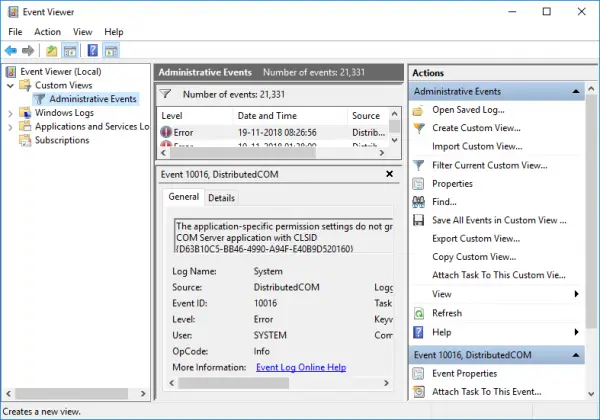Click Copy Custom View action

474,257
